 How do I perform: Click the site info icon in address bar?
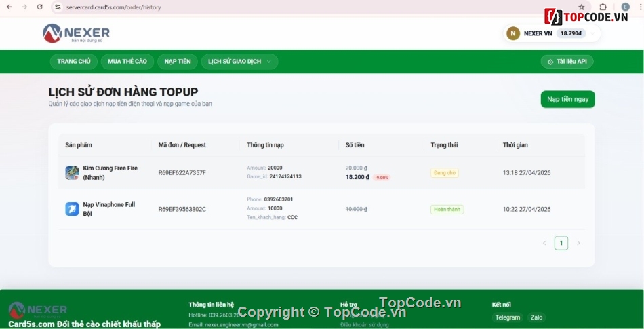58,7
